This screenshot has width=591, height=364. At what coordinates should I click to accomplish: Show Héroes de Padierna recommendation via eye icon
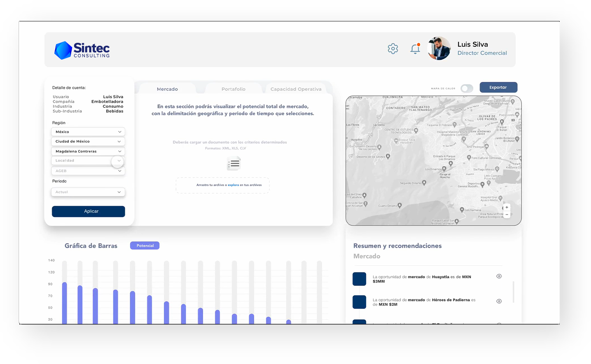coord(499,301)
